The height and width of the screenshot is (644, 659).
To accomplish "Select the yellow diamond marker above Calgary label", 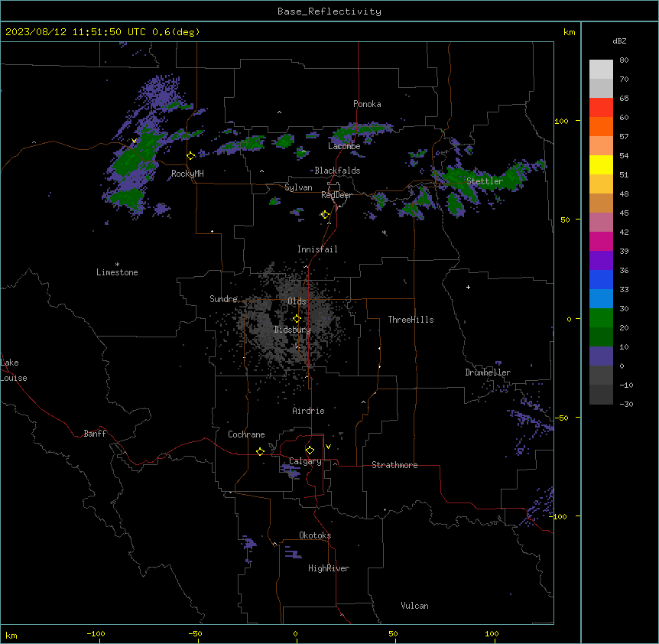I will tap(310, 450).
